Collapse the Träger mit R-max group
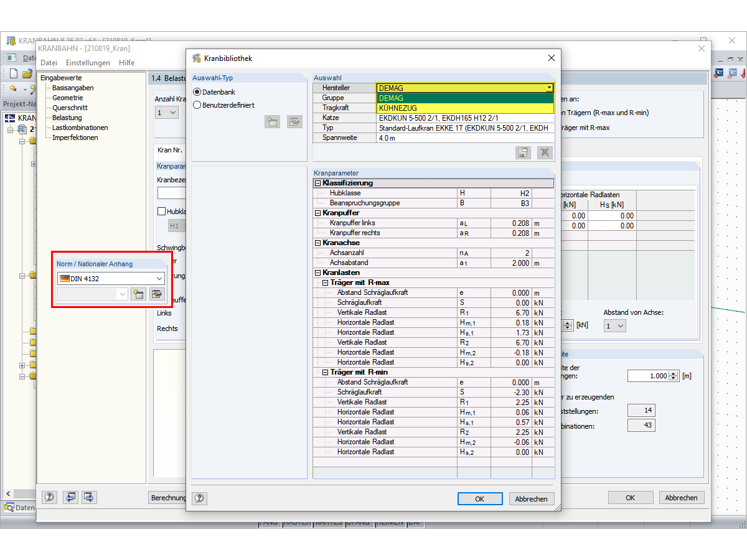This screenshot has width=747, height=560. [x=326, y=282]
